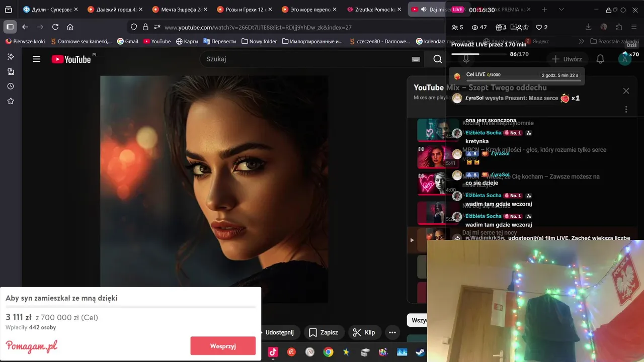Image resolution: width=644 pixels, height=362 pixels.
Task: Open the list all tabs chevron
Action: (x=561, y=10)
